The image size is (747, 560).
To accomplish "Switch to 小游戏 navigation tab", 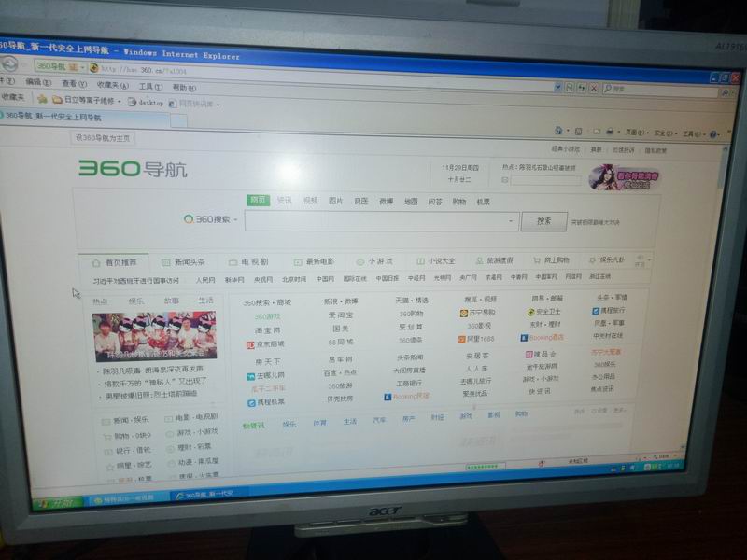I will click(374, 261).
